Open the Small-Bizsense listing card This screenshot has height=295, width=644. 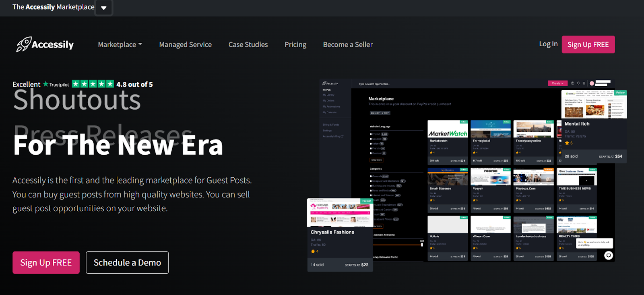[448, 190]
